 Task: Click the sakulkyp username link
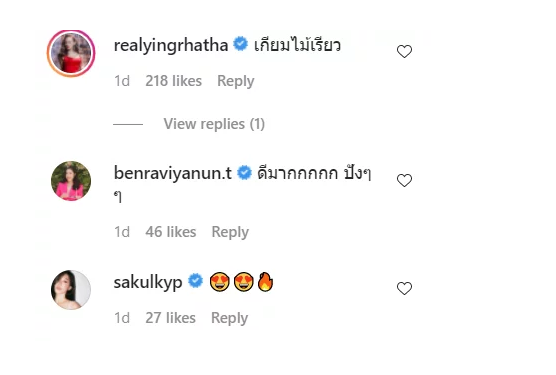[x=148, y=283]
